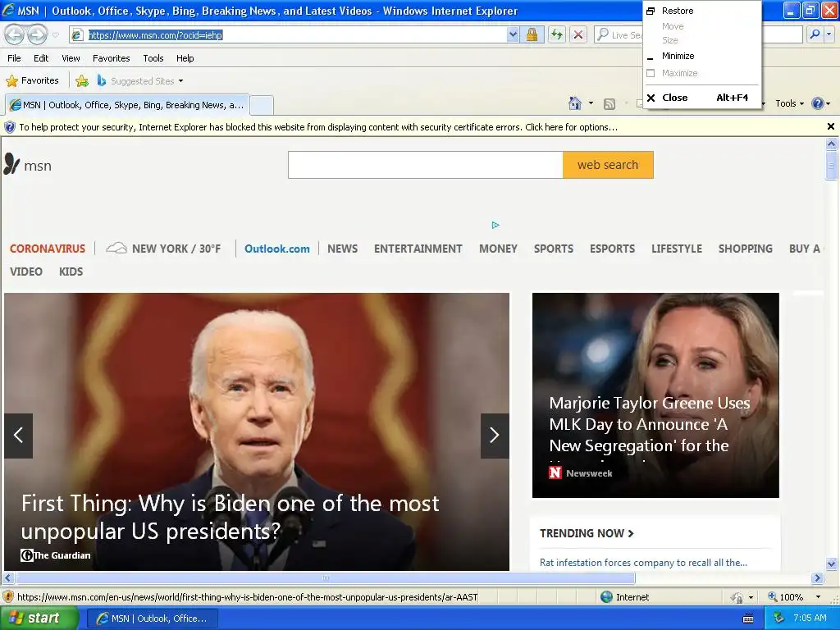Viewport: 840px width, 630px height.
Task: Click the security lock icon
Action: [x=532, y=34]
